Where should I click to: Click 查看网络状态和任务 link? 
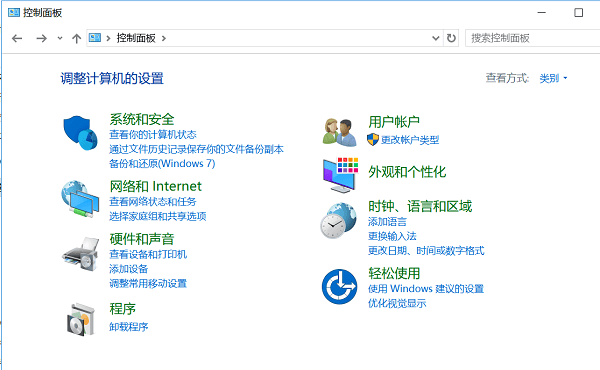pyautogui.click(x=153, y=202)
